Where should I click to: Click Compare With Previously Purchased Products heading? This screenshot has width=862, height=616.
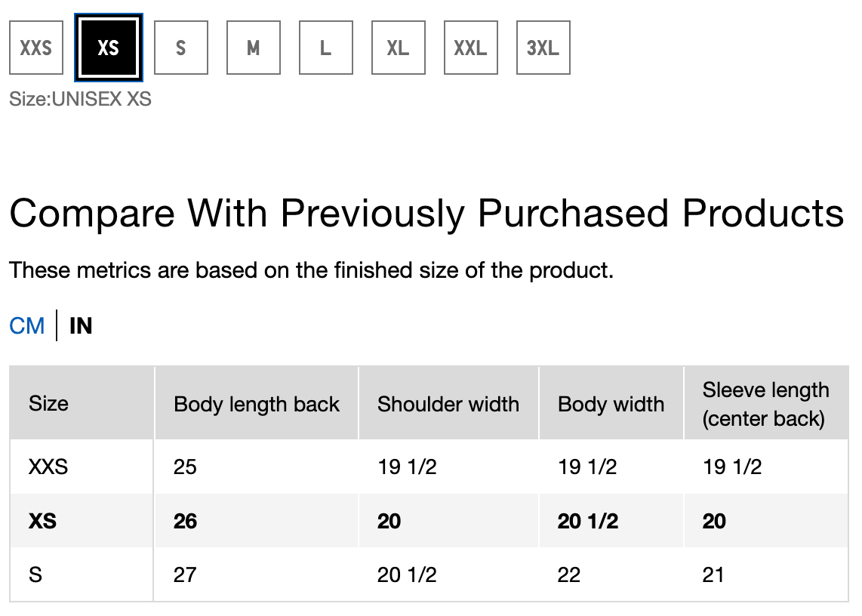point(426,214)
